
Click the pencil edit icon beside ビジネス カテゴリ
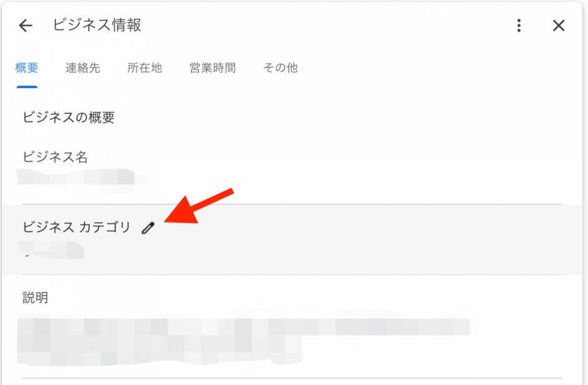pos(148,227)
